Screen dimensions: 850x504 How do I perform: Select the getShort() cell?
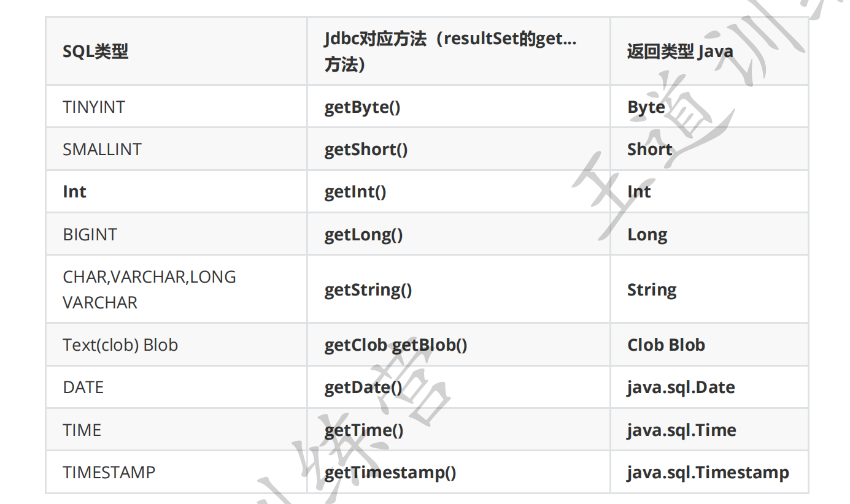pyautogui.click(x=458, y=149)
